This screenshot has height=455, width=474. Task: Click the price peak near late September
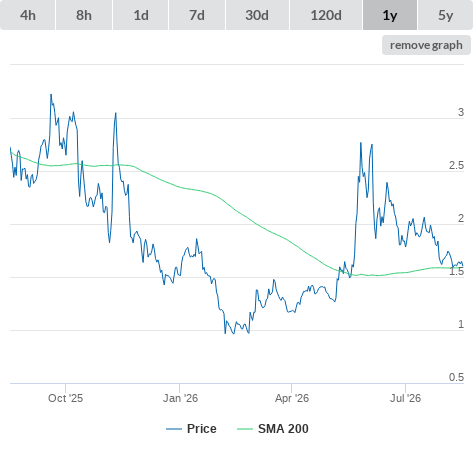51,95
